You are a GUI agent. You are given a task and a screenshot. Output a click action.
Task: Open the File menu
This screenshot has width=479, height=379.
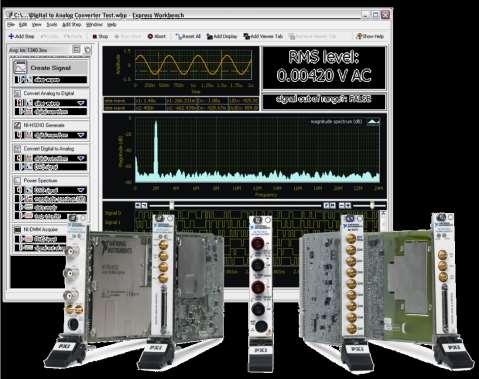point(11,25)
